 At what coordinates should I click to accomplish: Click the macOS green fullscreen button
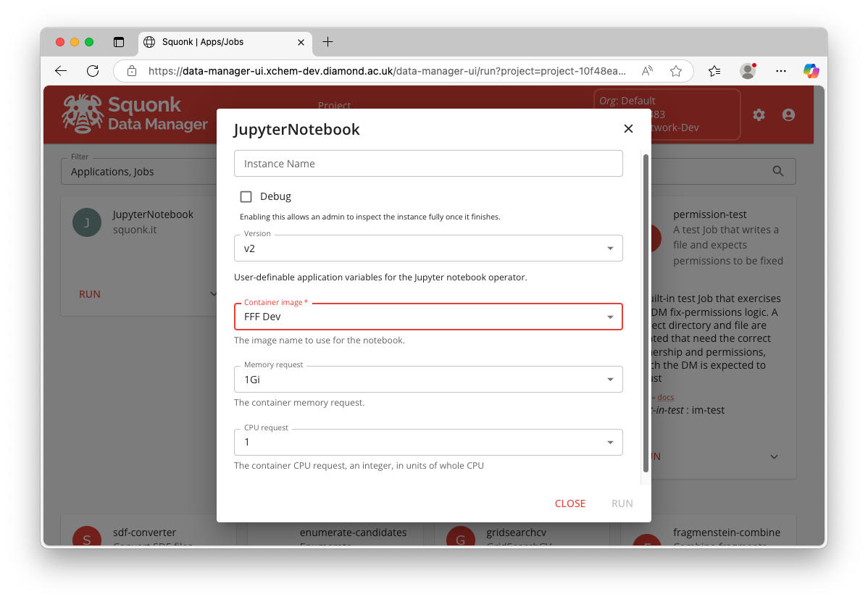[89, 42]
